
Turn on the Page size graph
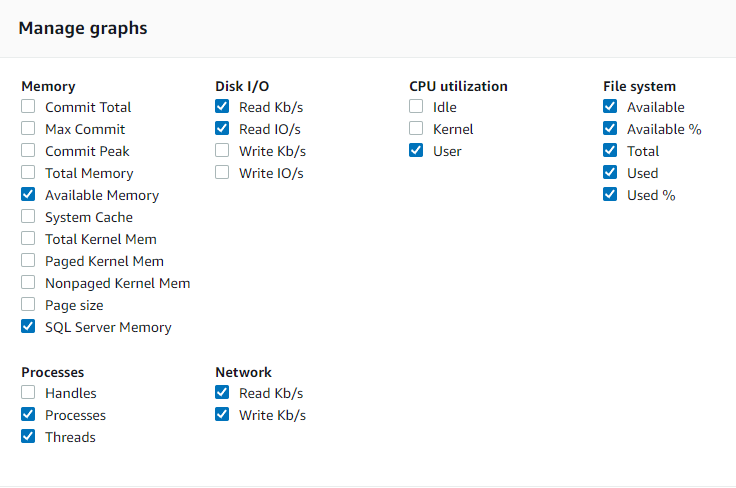tap(29, 305)
